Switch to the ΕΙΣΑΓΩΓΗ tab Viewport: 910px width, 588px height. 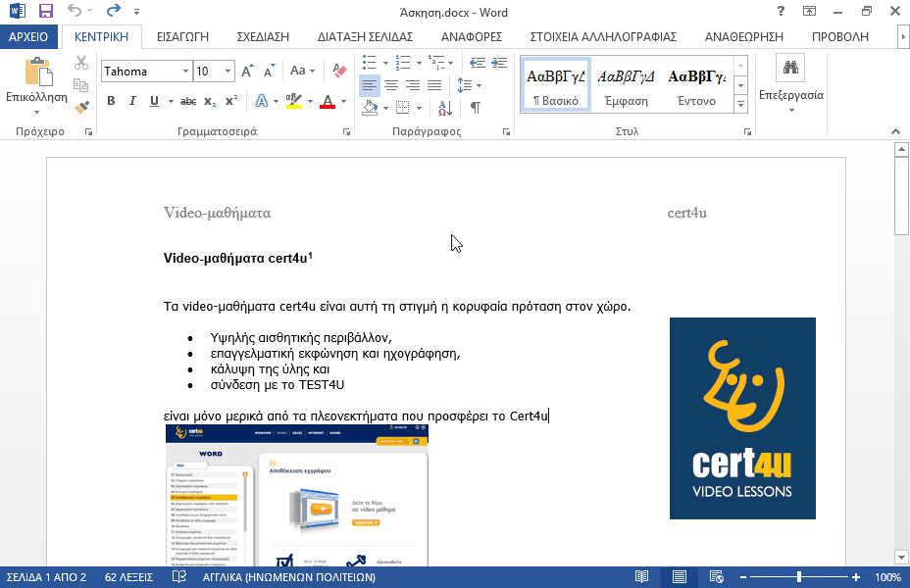182,36
